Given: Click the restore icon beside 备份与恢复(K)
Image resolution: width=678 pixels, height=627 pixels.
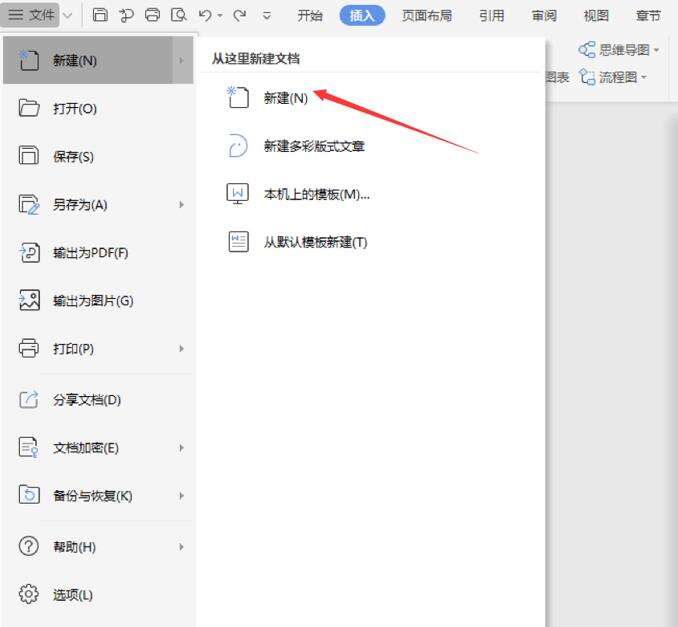Looking at the screenshot, I should point(29,495).
